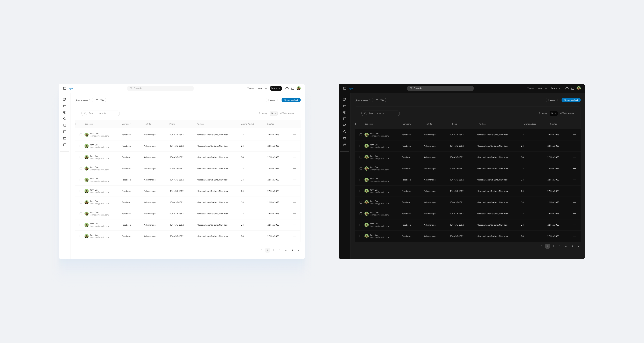Open the window icon in light sidebar

[65, 132]
